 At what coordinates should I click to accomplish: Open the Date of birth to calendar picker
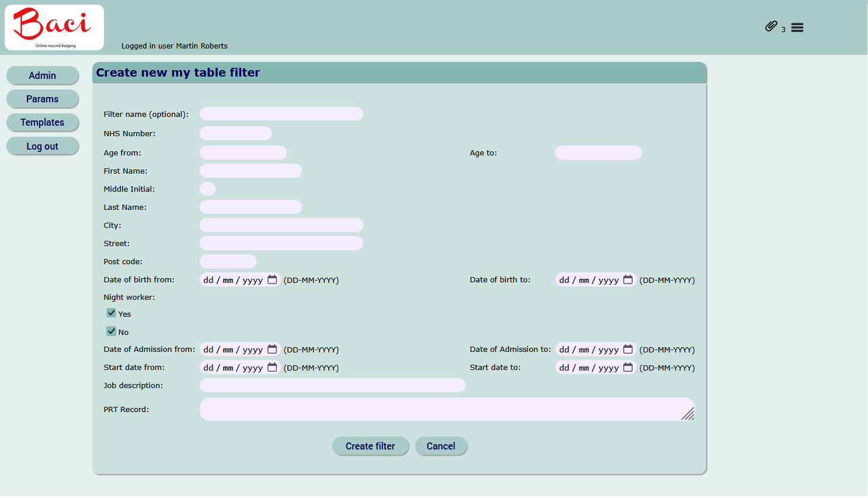pyautogui.click(x=628, y=279)
